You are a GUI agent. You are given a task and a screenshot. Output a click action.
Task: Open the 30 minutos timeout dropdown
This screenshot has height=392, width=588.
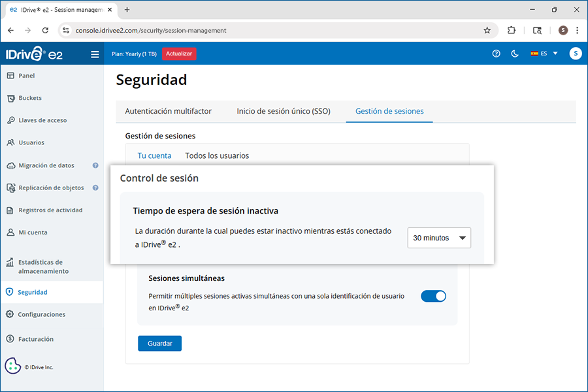(x=439, y=238)
